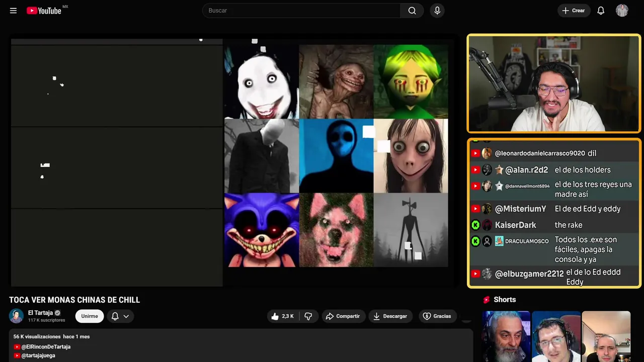This screenshot has height=362, width=644.
Task: Click the Sonic.exe image
Action: [x=262, y=230]
